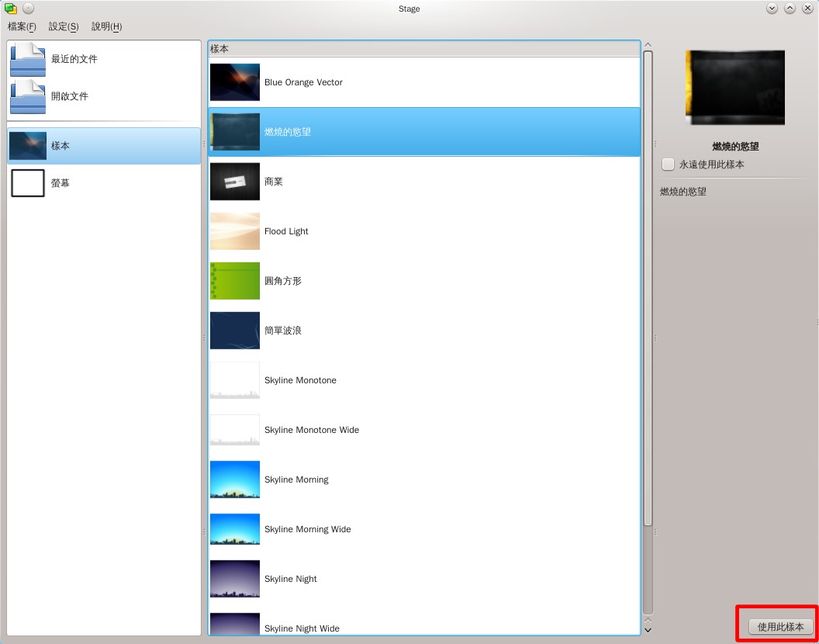Click the template list scroll down arrow
Screen dimensions: 819x644
coord(648,630)
